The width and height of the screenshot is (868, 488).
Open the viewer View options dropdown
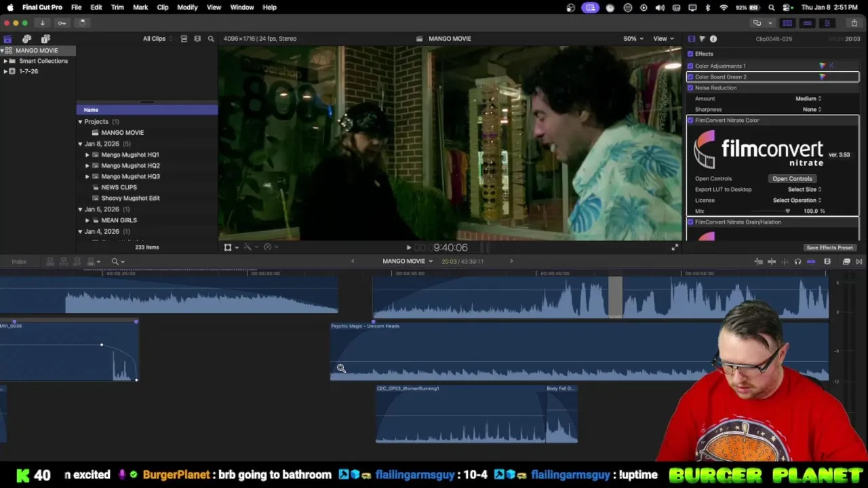click(663, 39)
